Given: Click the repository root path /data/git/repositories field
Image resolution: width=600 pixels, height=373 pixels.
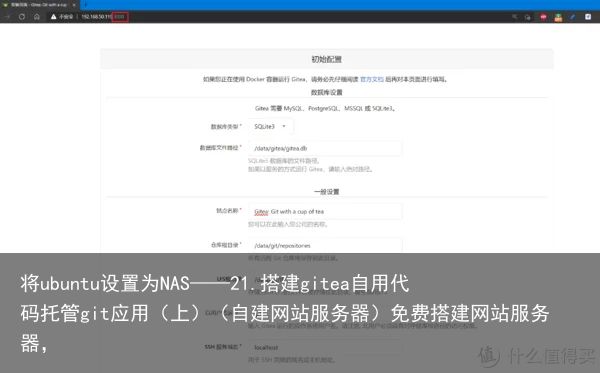Looking at the screenshot, I should (325, 245).
